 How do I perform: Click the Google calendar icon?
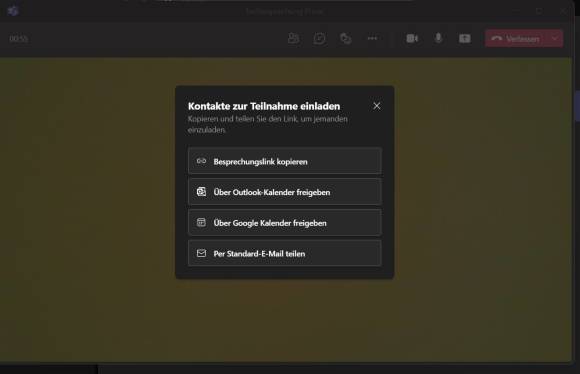(x=201, y=222)
